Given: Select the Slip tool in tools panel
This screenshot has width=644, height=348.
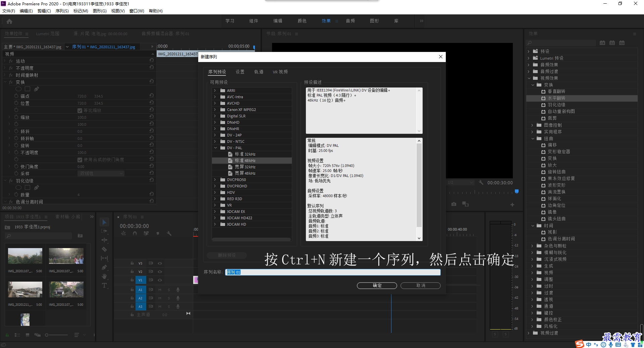Looking at the screenshot, I should click(x=104, y=258).
